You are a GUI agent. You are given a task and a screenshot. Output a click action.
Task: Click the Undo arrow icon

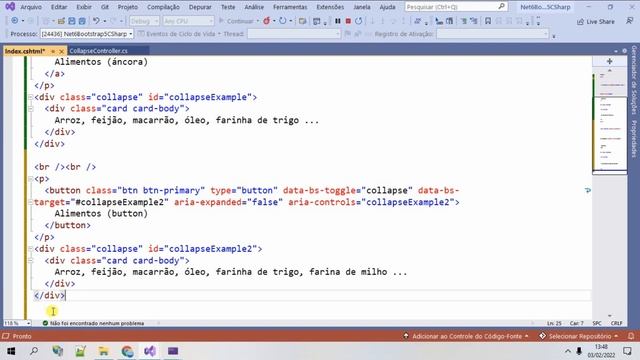[x=96, y=20]
